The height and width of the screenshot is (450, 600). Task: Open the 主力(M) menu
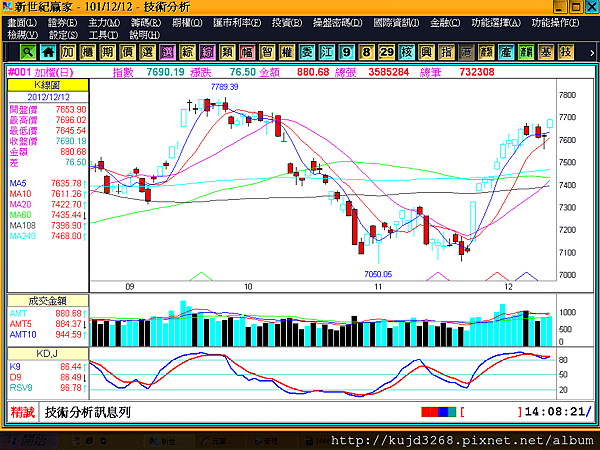pyautogui.click(x=104, y=23)
